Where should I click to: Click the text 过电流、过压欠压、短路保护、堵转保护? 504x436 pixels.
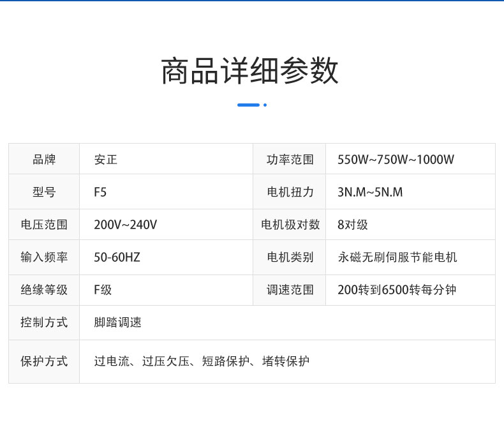202,361
